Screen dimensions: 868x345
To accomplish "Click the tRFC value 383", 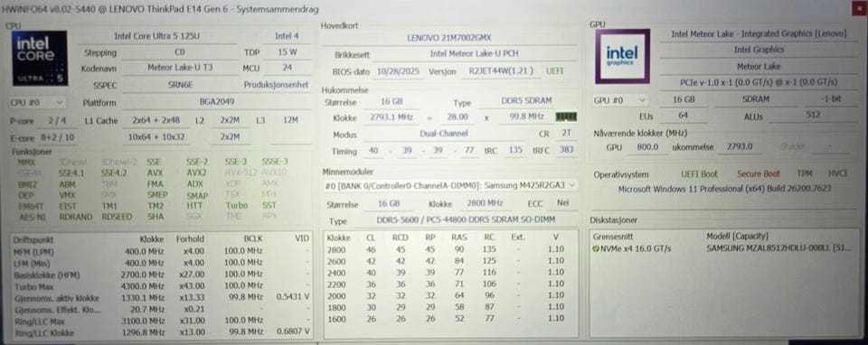I will pos(566,150).
